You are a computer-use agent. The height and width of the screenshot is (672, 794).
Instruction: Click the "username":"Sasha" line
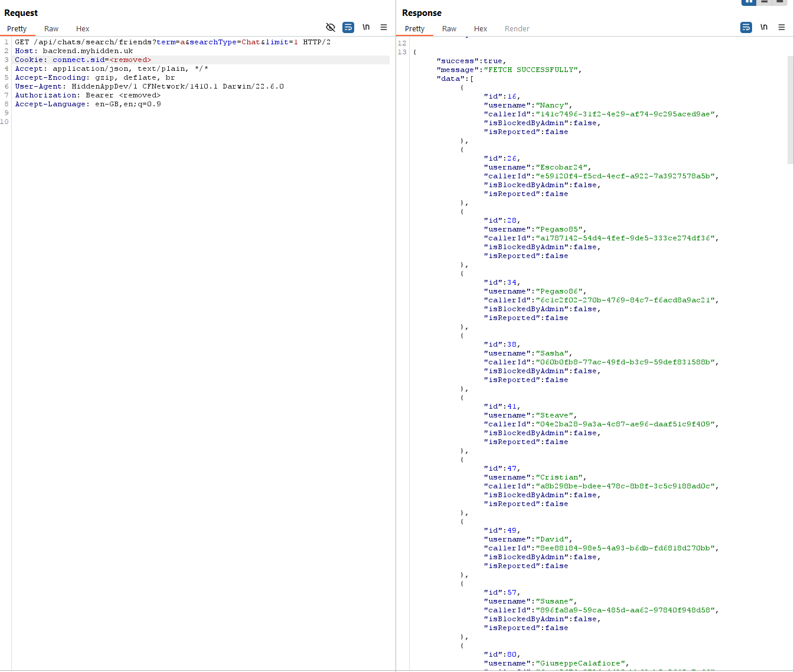pos(528,353)
